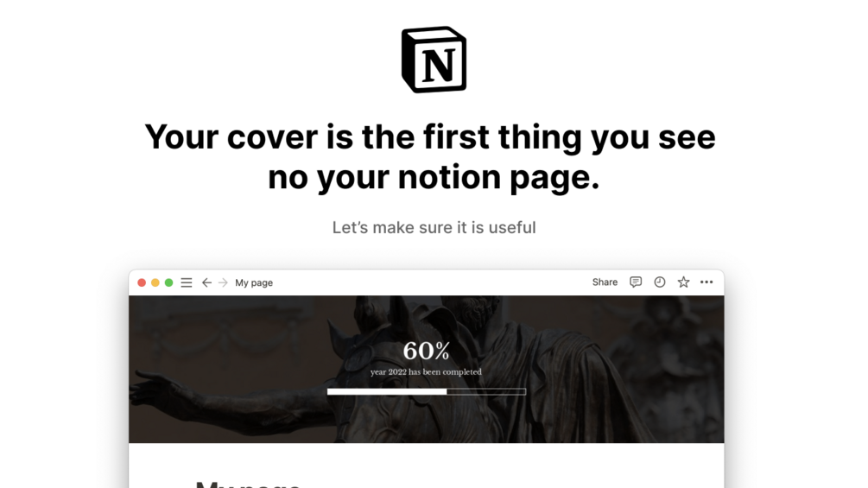868x488 pixels.
Task: Click the year progress bar
Action: [x=427, y=392]
